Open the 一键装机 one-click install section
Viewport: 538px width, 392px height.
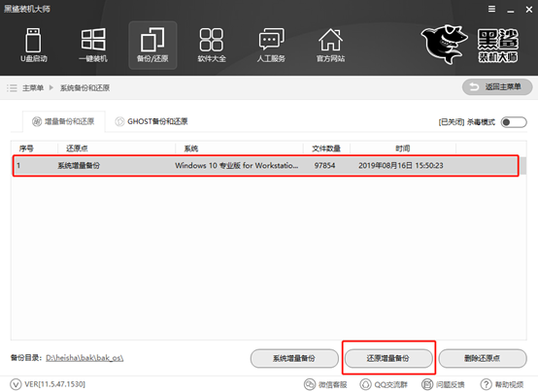(93, 46)
